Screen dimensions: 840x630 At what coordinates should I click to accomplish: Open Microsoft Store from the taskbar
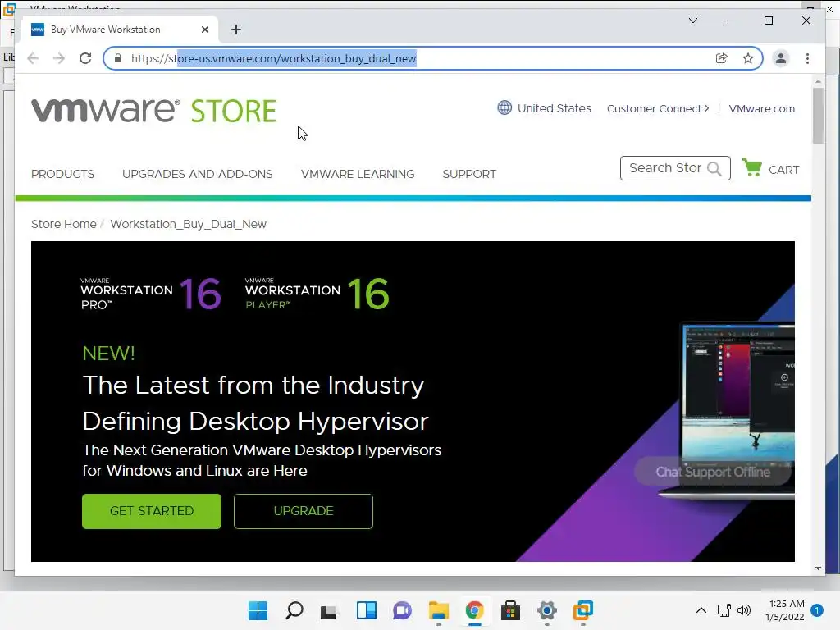click(x=510, y=610)
